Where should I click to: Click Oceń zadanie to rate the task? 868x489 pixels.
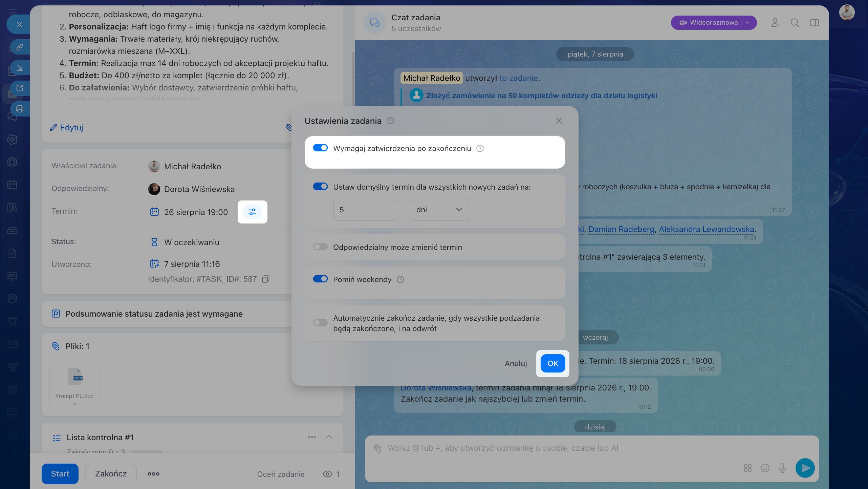coord(281,474)
